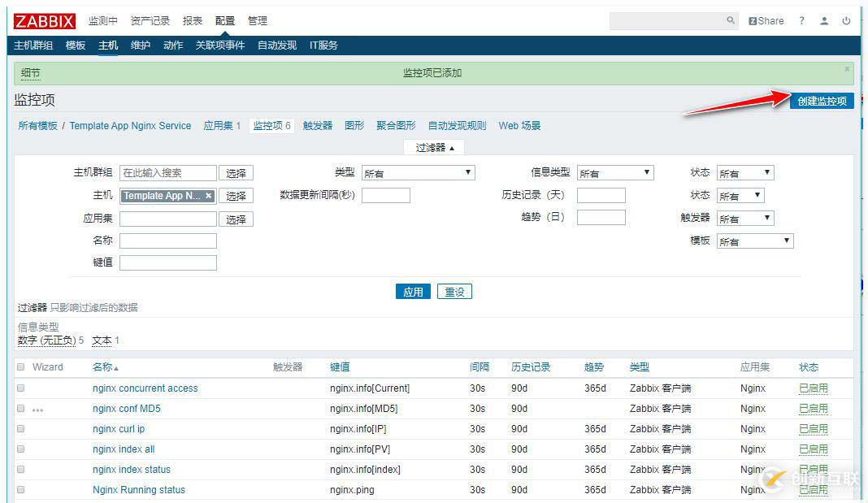
Task: Go to 自动发现 submenu
Action: point(277,46)
